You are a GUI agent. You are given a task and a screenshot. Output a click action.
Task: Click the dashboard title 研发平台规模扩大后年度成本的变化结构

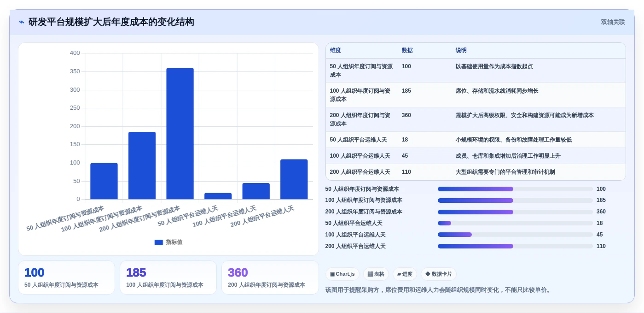(111, 22)
